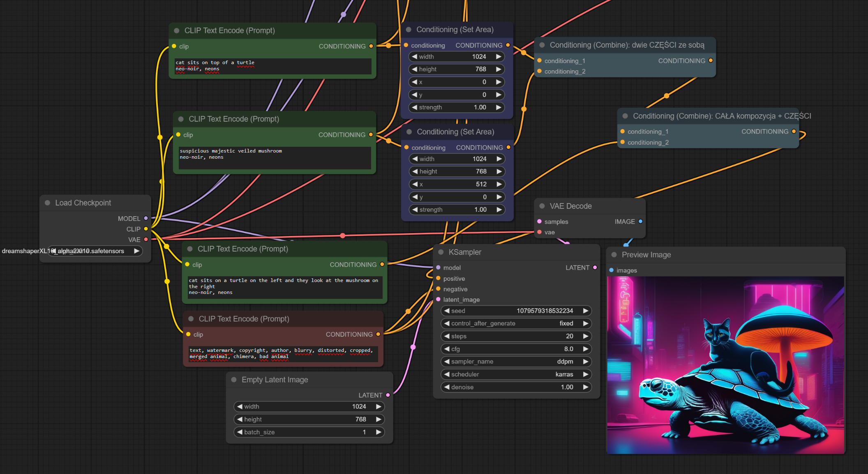The image size is (868, 474).
Task: Open the dreamshaperXL checkpoint selector
Action: click(95, 251)
